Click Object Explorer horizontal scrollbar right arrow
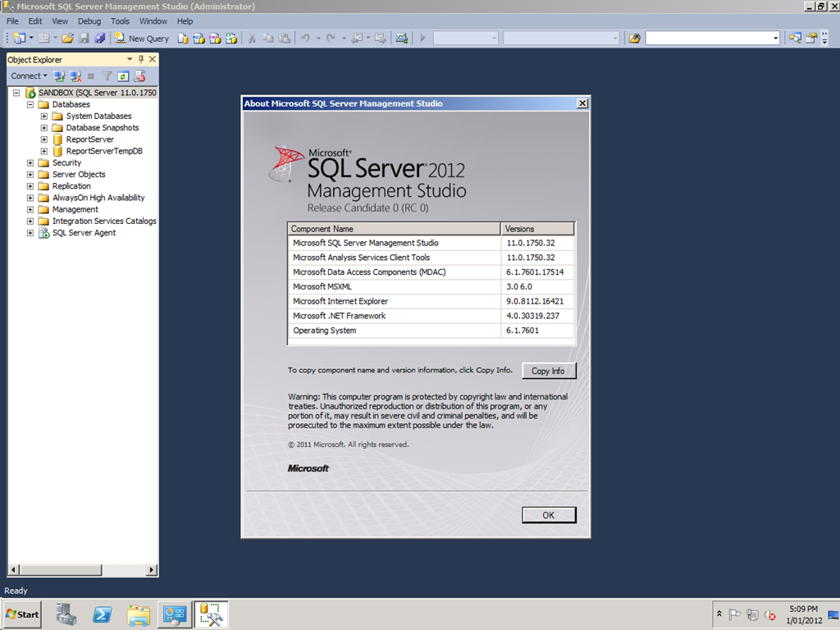Viewport: 840px width, 630px height. (x=152, y=570)
